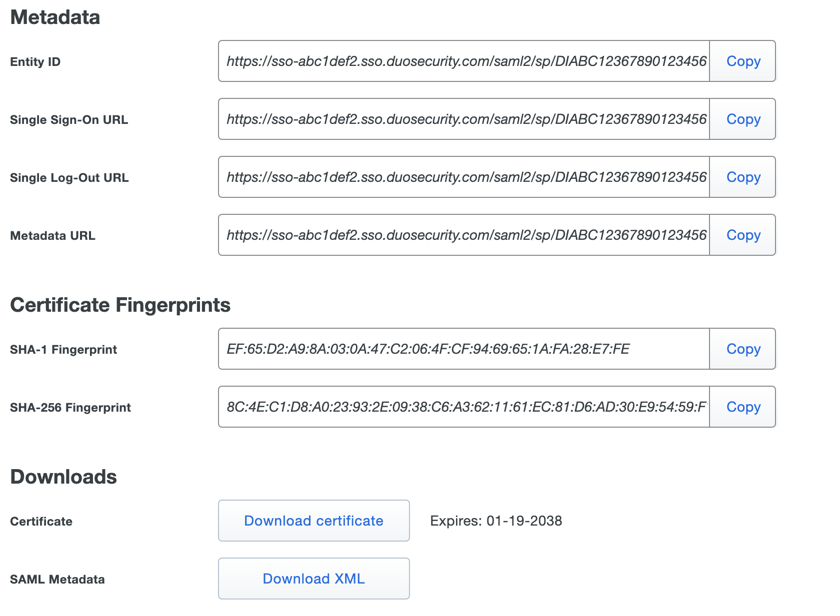The image size is (840, 616).
Task: Click the Certificate row label
Action: click(41, 521)
